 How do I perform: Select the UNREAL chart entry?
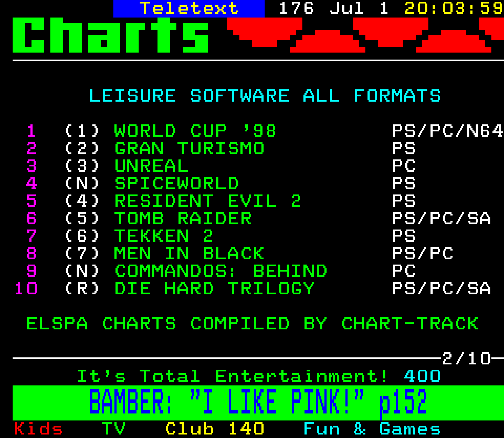pos(151,166)
